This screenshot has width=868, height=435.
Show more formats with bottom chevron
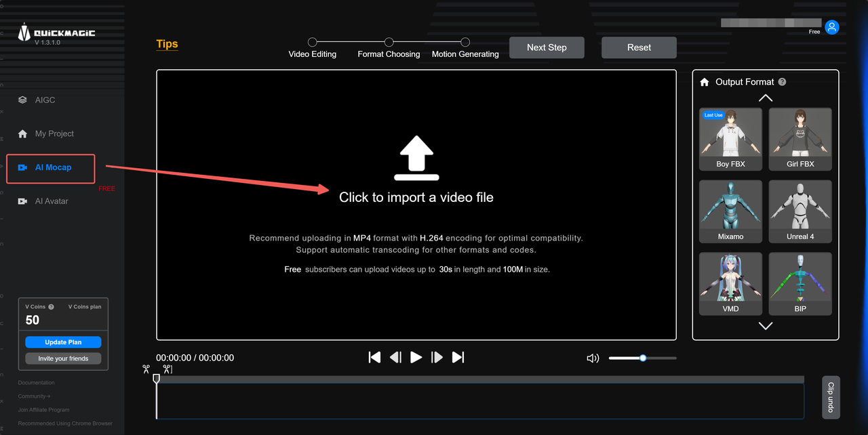point(765,325)
